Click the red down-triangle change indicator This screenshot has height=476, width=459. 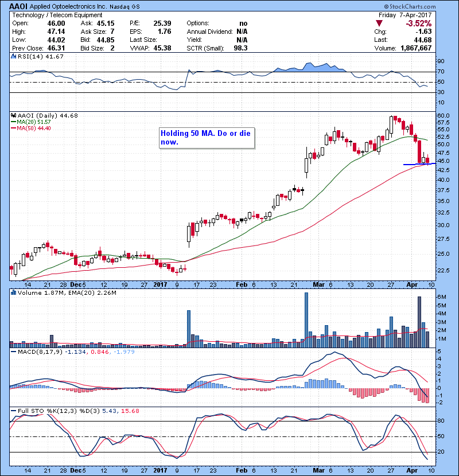(x=379, y=23)
